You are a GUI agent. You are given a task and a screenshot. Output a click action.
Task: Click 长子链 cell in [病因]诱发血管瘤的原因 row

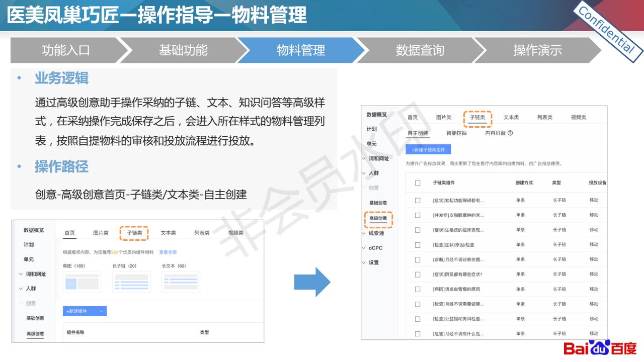click(559, 289)
